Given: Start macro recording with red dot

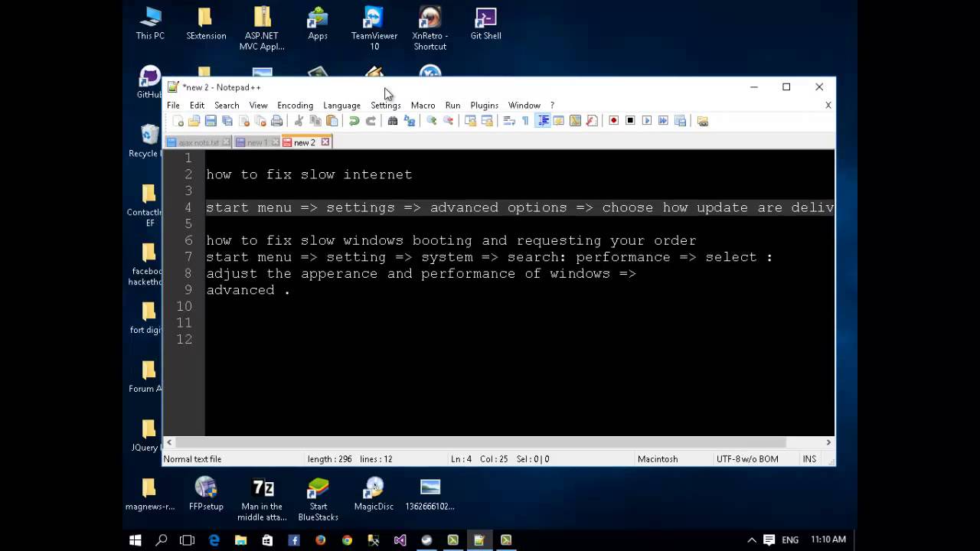Looking at the screenshot, I should tap(613, 121).
